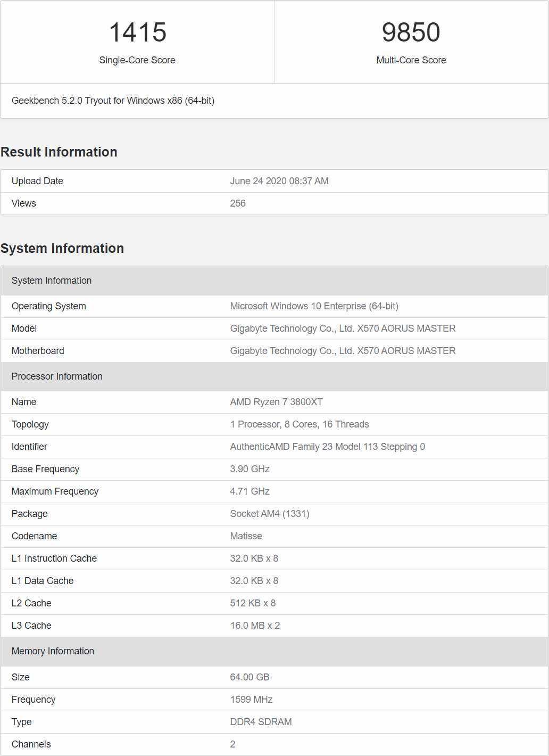This screenshot has height=756, width=549.
Task: Click the Base Frequency label
Action: [x=45, y=469]
